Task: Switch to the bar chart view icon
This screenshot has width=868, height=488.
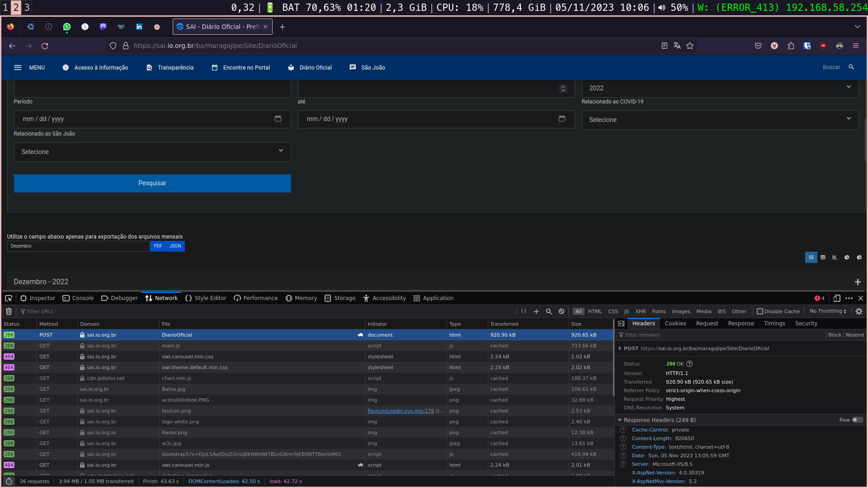Action: coord(835,258)
